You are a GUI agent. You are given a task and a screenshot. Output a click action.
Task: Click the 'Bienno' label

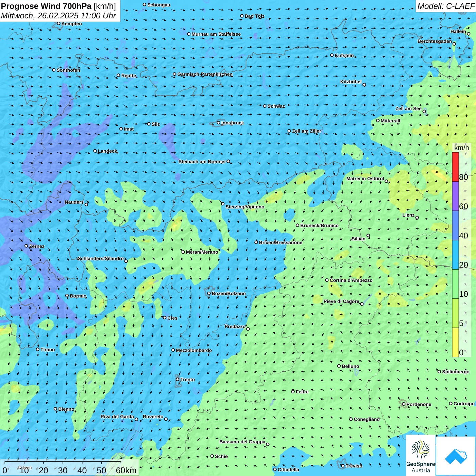[x=66, y=409]
